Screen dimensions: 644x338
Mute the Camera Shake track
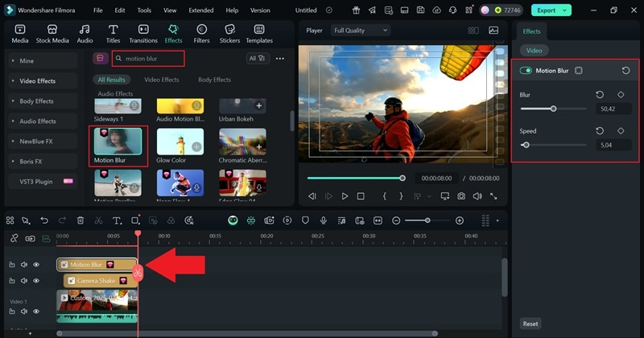(24, 281)
